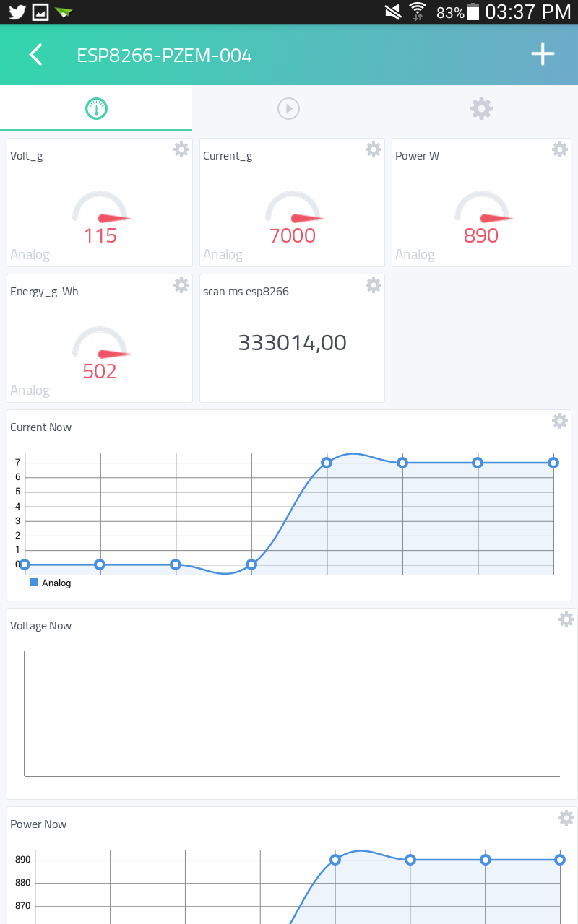Open Power W widget settings gear
578x924 pixels.
560,149
